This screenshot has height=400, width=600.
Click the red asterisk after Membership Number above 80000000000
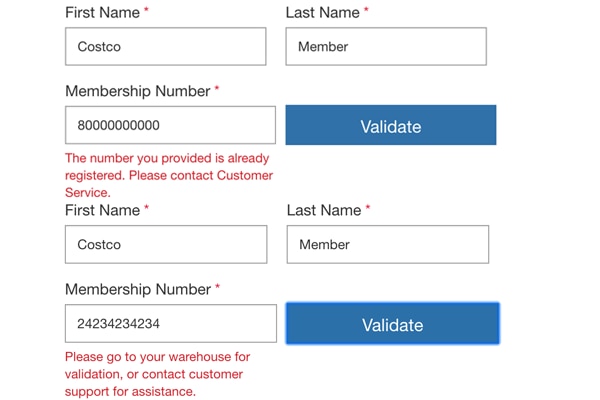[x=217, y=89]
